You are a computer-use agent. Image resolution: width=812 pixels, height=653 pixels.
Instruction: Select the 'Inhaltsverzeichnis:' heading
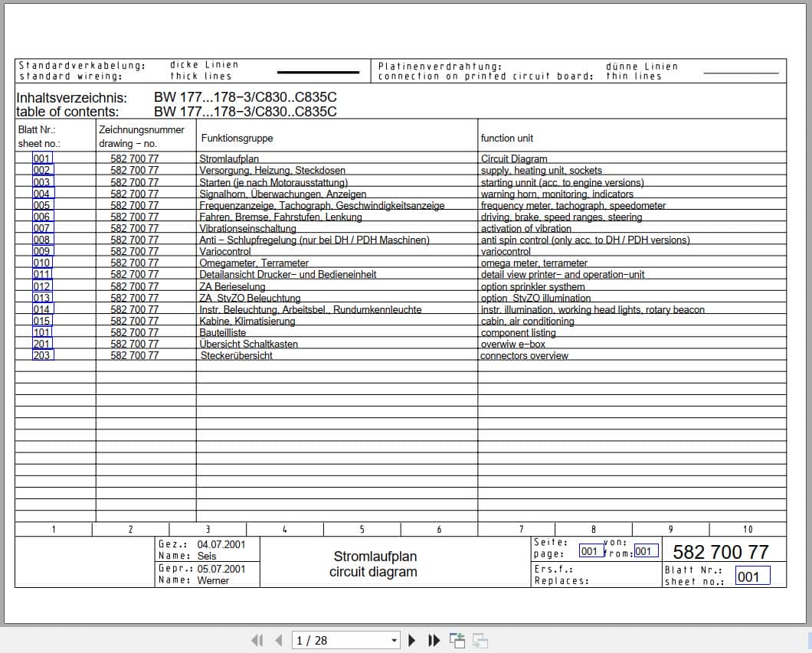point(71,98)
